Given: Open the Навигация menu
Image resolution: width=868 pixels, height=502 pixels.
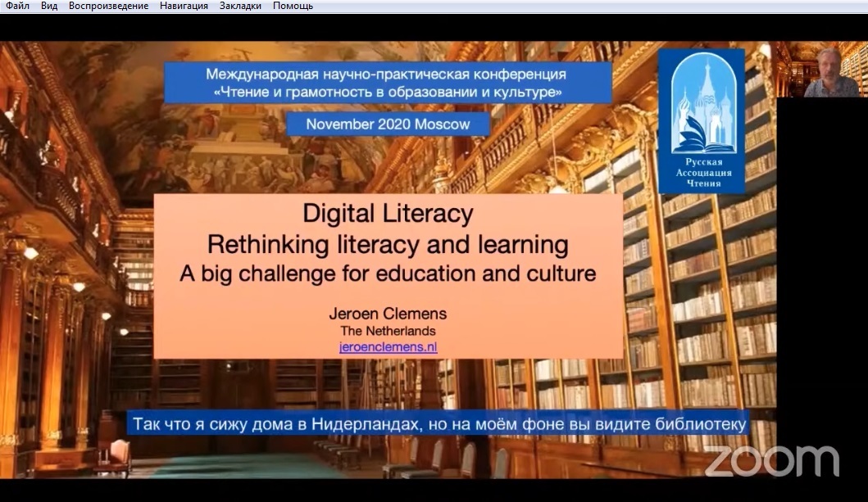Looking at the screenshot, I should [x=184, y=6].
